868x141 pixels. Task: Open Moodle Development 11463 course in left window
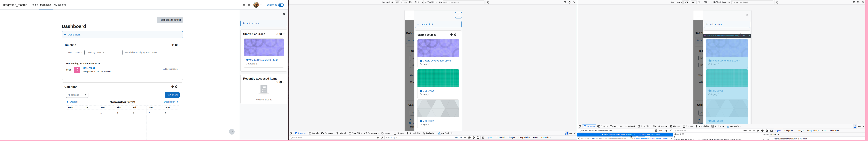263,60
